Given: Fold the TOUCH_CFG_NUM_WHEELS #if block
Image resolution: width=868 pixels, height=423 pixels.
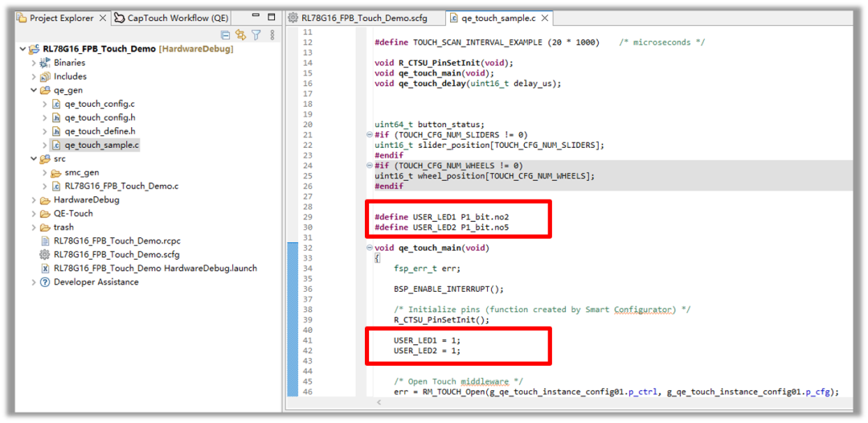Looking at the screenshot, I should pos(369,166).
